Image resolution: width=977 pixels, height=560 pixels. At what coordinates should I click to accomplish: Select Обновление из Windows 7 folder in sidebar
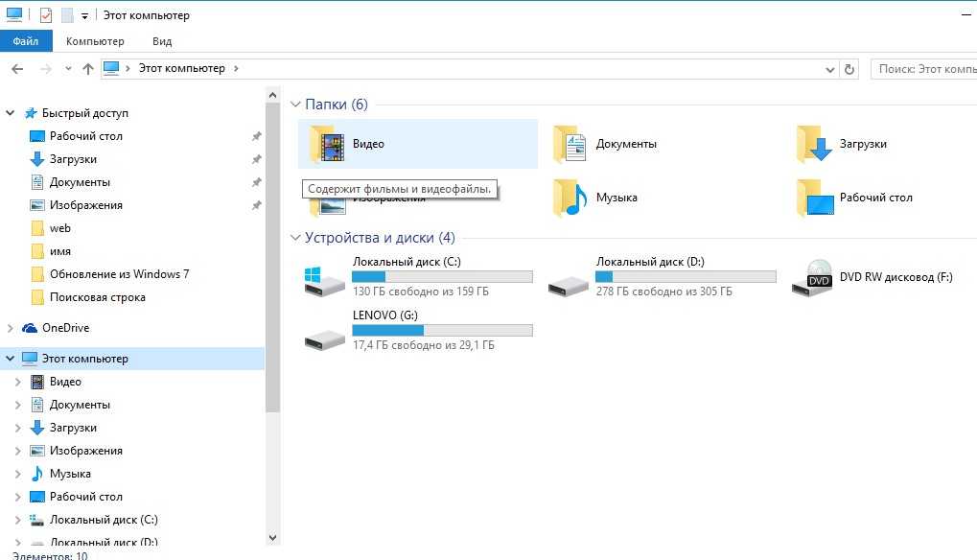(x=119, y=274)
